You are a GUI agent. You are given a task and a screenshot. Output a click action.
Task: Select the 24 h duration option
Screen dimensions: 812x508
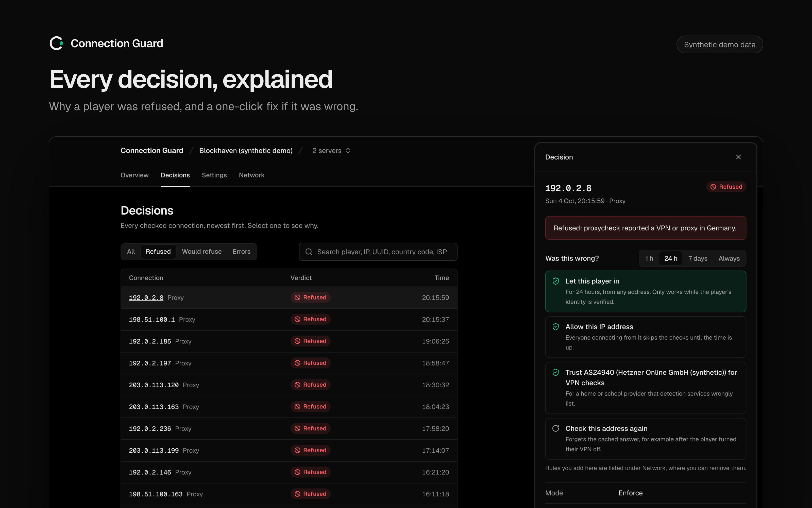(671, 258)
